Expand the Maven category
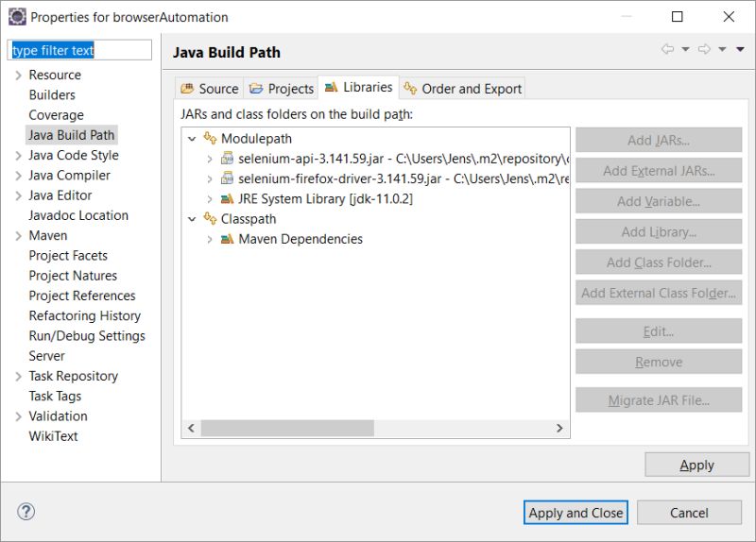Screen dimensions: 756x542 [18, 236]
